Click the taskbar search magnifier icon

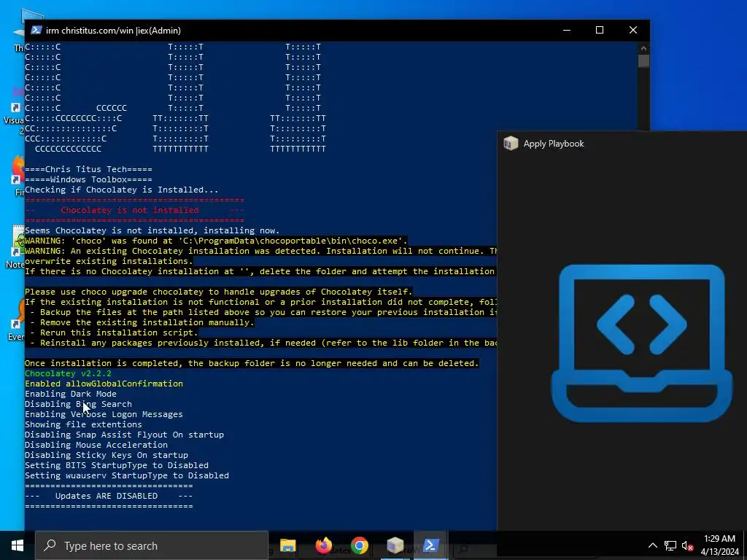pyautogui.click(x=50, y=545)
